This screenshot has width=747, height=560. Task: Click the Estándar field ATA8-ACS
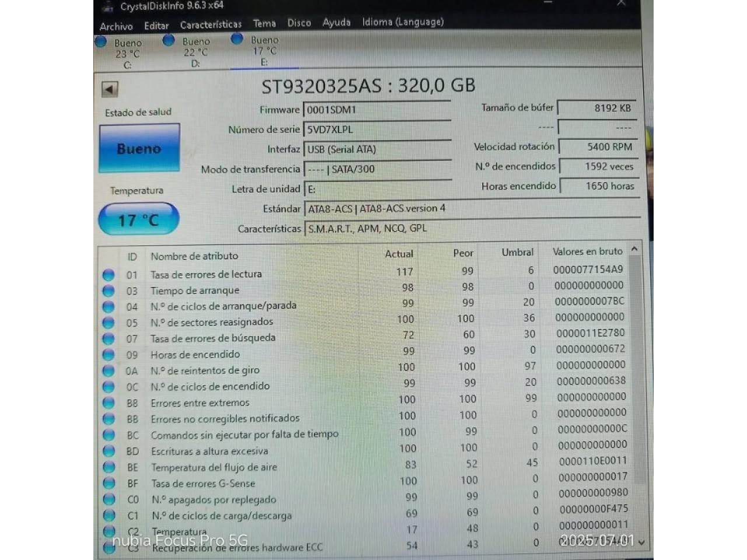pyautogui.click(x=472, y=208)
